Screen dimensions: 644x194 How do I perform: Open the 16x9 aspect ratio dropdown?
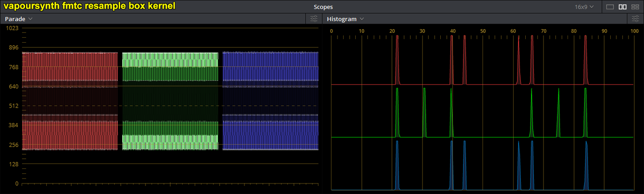pos(584,7)
